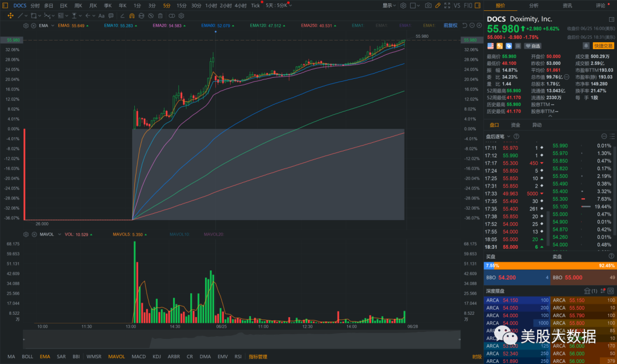617x364 pixels.
Task: Toggle the right quote panel icon
Action: click(478, 6)
